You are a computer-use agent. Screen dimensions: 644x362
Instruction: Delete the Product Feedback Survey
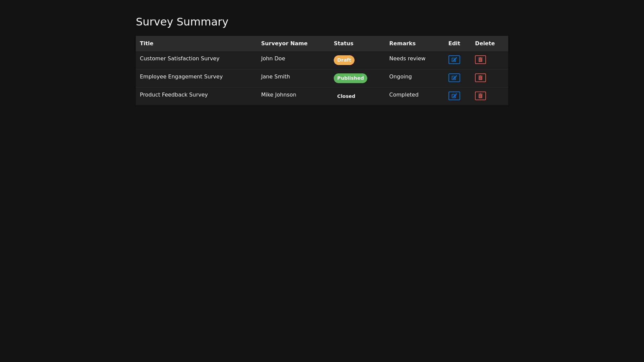pos(480,96)
